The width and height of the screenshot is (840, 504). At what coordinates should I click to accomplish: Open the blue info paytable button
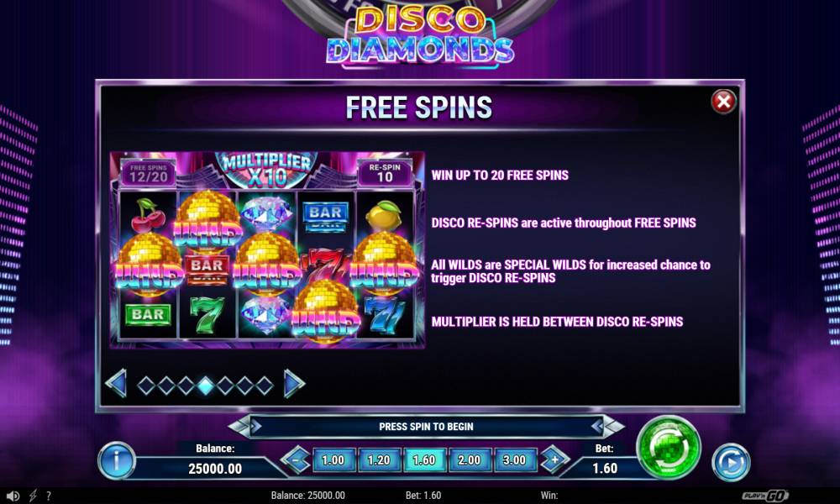click(116, 460)
